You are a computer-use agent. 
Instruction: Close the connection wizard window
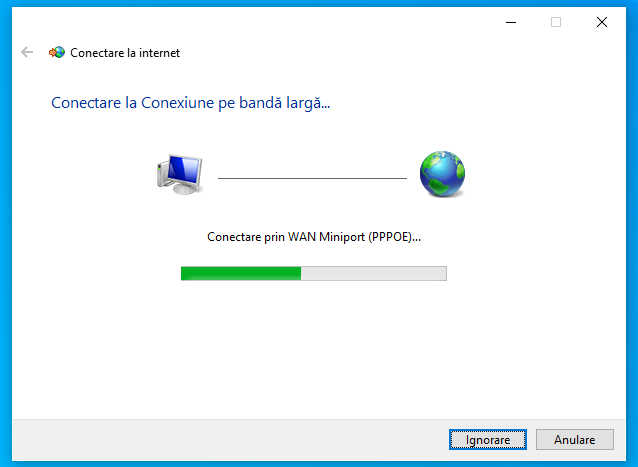(602, 22)
